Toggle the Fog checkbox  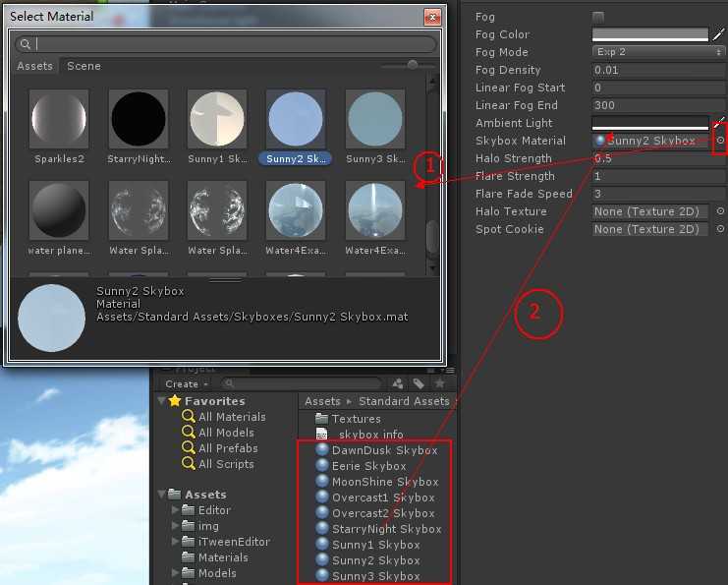pyautogui.click(x=598, y=17)
